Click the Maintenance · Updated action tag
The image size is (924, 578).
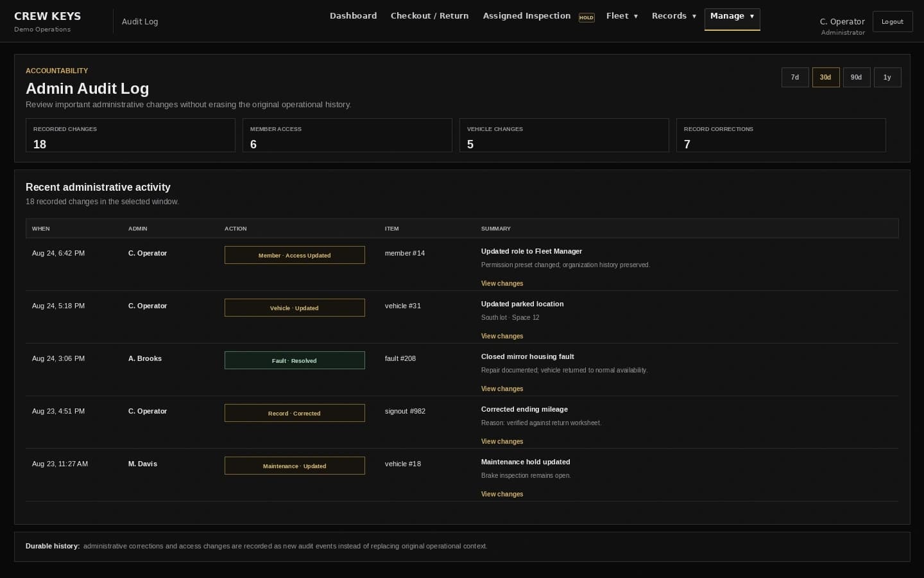coord(295,466)
